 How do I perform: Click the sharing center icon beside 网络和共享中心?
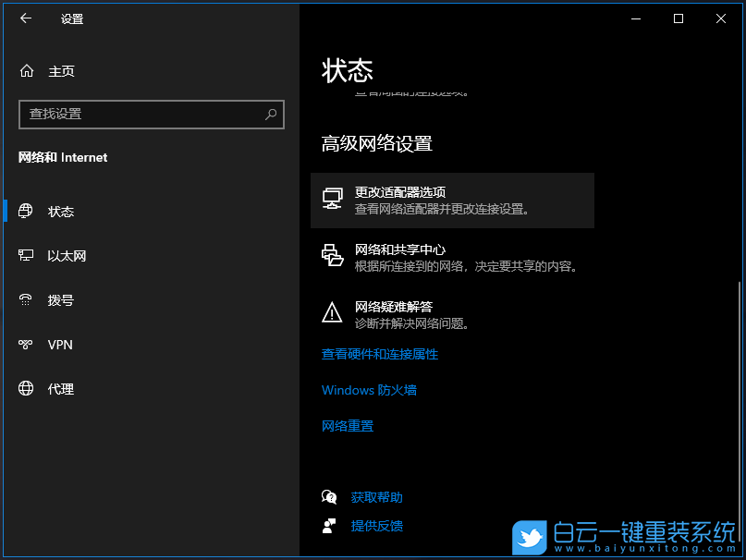[x=332, y=256]
